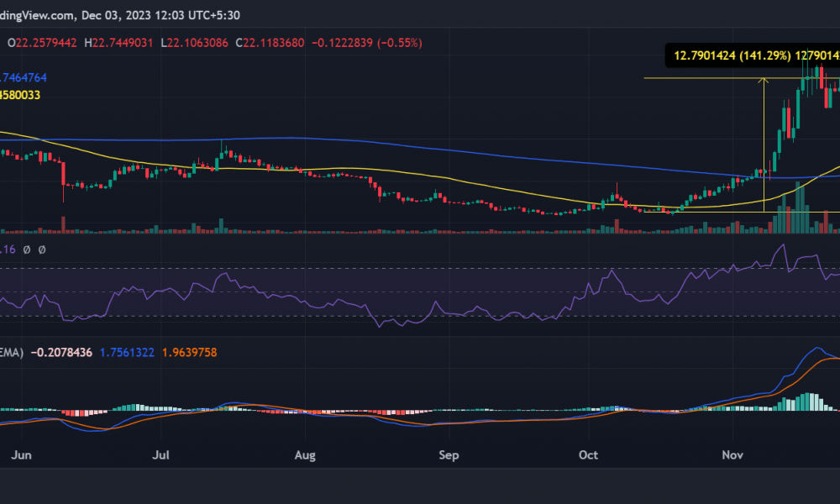Click the MACD histogram value −0.2078436
Image resolution: width=840 pixels, height=504 pixels.
tap(61, 353)
